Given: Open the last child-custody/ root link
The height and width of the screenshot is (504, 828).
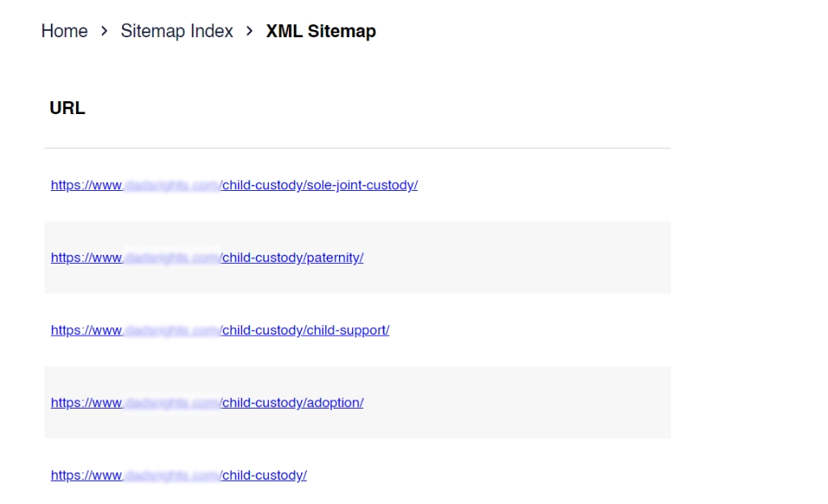Looking at the screenshot, I should click(264, 476).
